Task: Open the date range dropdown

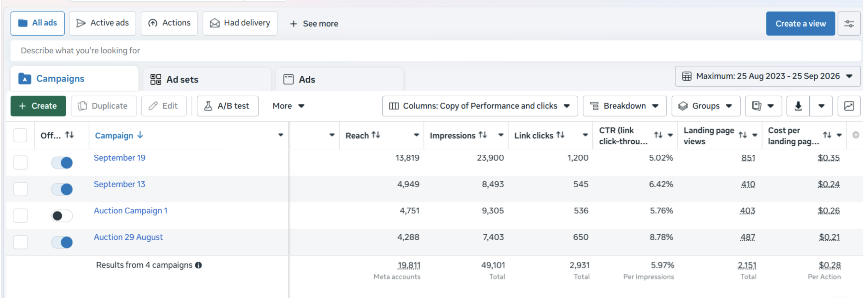Action: (768, 76)
